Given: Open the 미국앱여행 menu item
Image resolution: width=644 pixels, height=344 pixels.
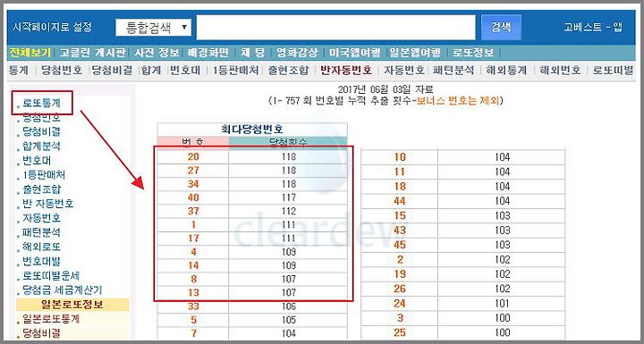Looking at the screenshot, I should (354, 53).
